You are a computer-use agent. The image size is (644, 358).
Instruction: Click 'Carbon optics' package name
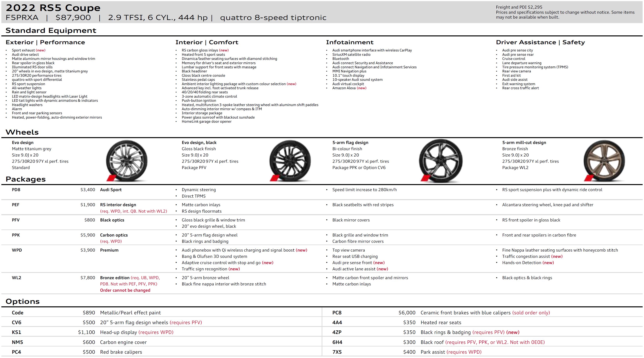(x=114, y=235)
